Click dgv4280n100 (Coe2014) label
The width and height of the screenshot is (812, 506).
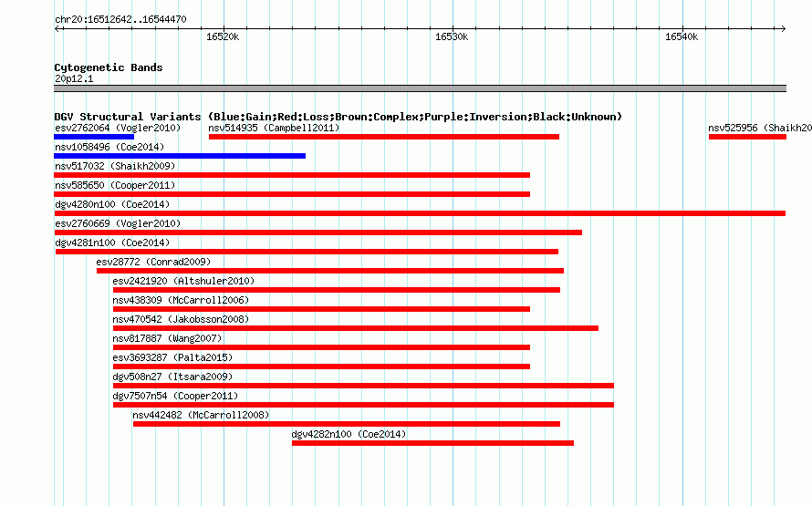click(112, 204)
